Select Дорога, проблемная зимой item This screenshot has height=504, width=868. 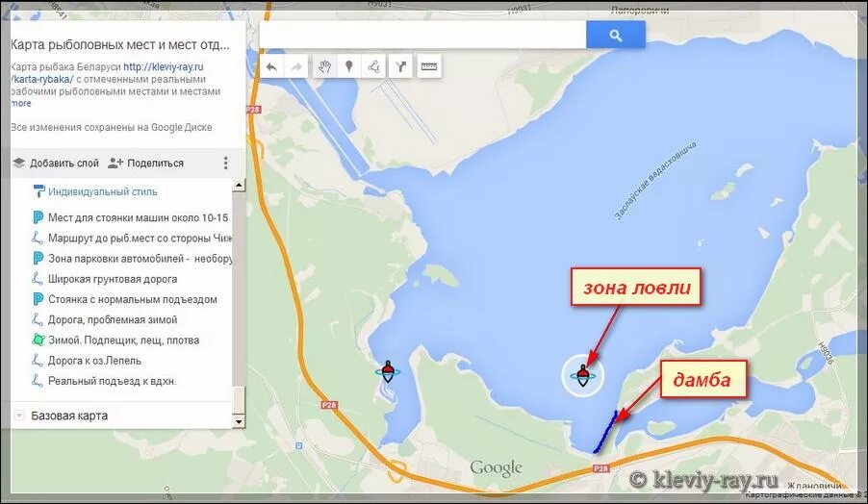point(113,319)
